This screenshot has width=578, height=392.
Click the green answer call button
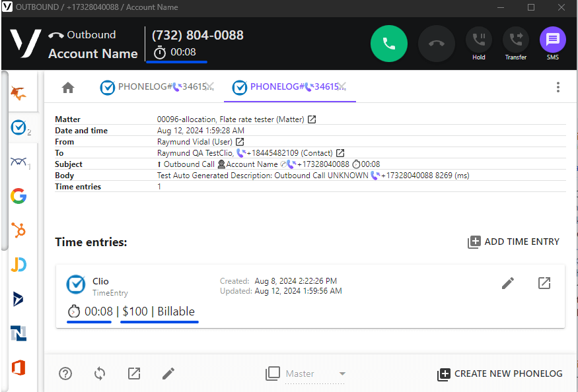coord(388,44)
